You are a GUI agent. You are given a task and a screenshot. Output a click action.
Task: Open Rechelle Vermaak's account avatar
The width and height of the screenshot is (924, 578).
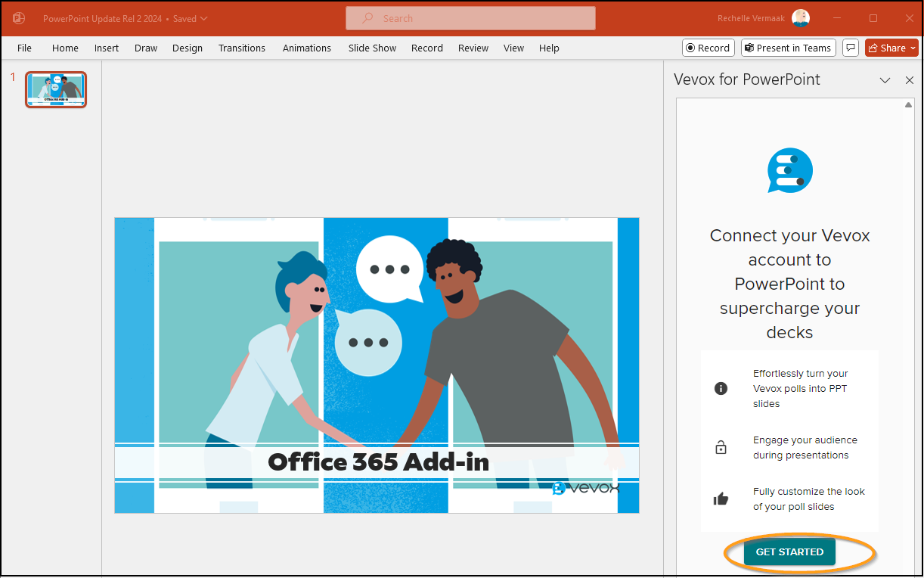801,17
